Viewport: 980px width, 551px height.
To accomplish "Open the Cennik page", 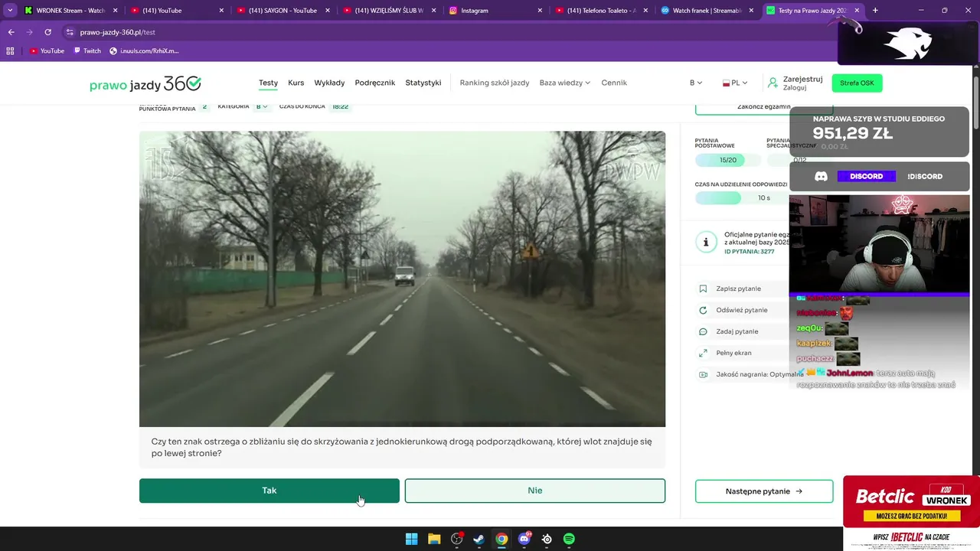I will pos(614,83).
